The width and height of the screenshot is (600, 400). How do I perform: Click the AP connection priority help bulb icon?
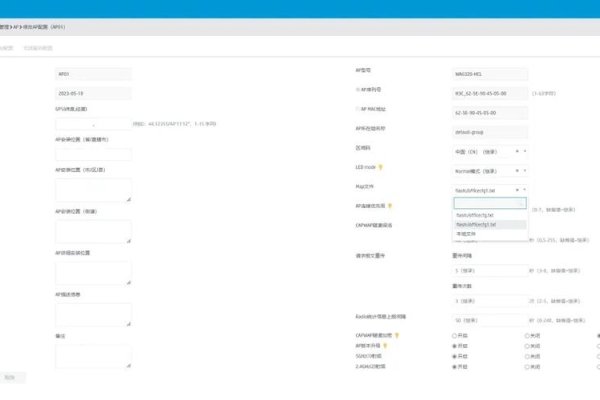tap(390, 206)
